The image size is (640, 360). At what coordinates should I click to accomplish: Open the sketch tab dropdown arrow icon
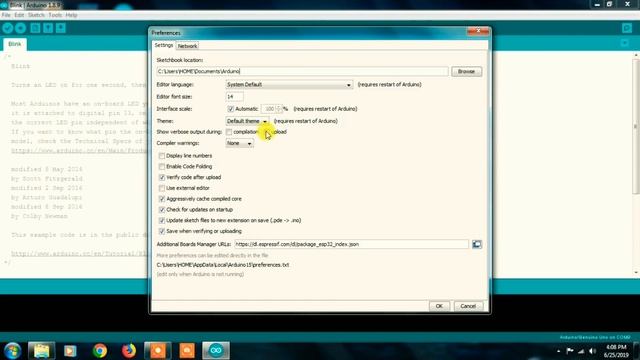coord(624,43)
